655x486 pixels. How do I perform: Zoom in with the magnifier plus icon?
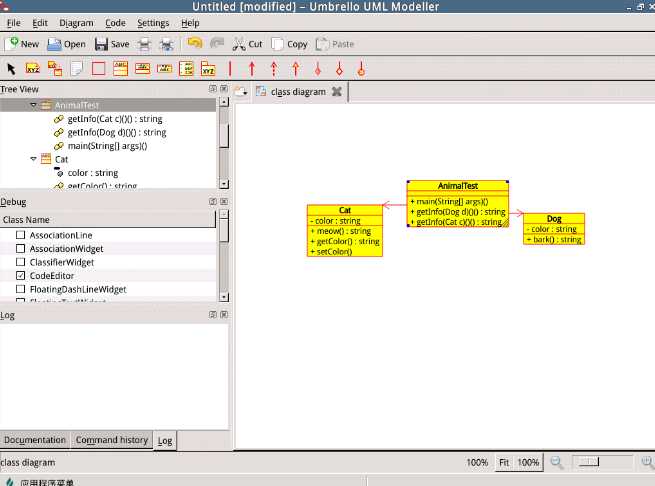(647, 462)
